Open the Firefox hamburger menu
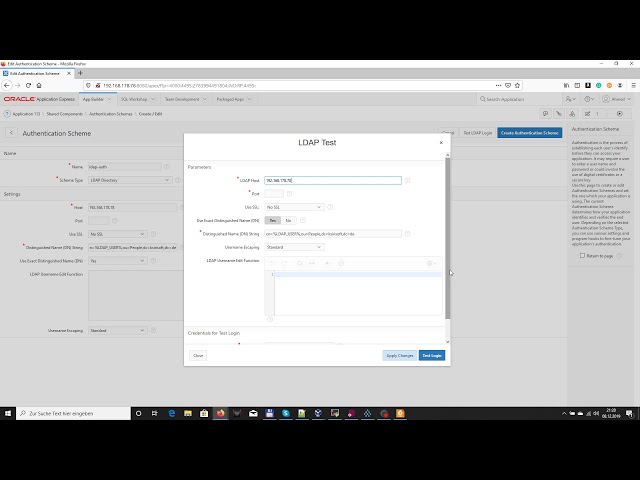640x480 pixels. point(633,85)
